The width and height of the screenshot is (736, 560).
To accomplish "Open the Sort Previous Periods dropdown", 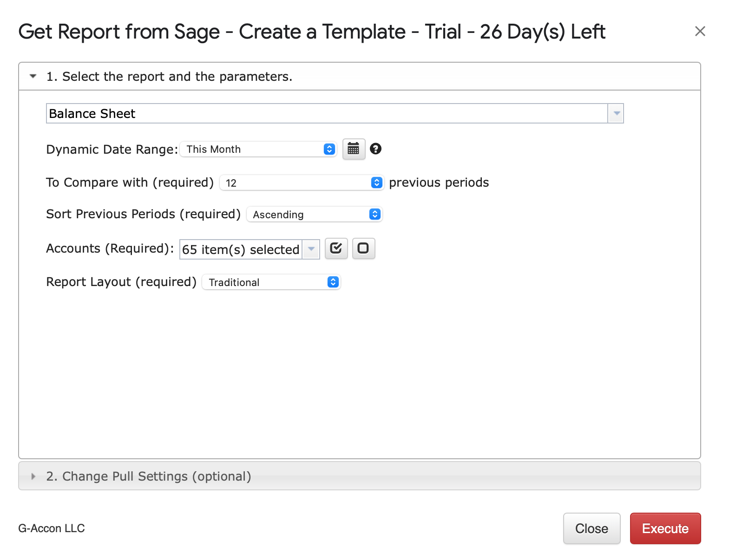I will click(x=315, y=214).
